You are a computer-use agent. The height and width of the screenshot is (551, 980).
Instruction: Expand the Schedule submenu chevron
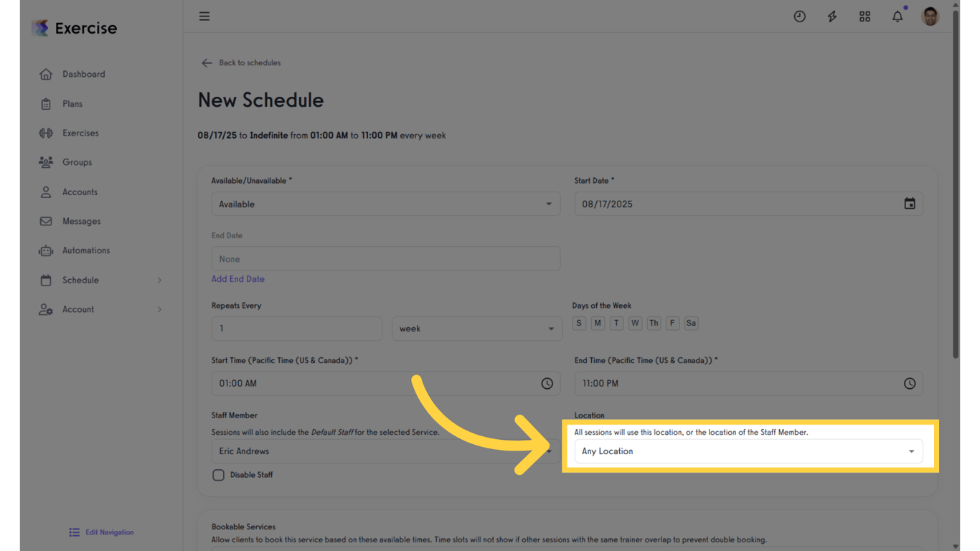point(159,281)
